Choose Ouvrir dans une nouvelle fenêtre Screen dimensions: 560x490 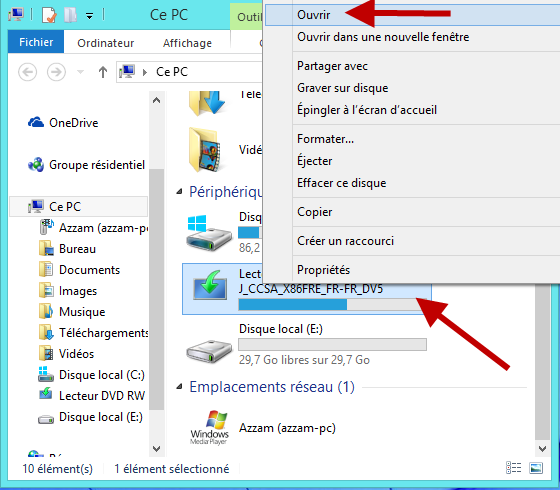pos(383,37)
